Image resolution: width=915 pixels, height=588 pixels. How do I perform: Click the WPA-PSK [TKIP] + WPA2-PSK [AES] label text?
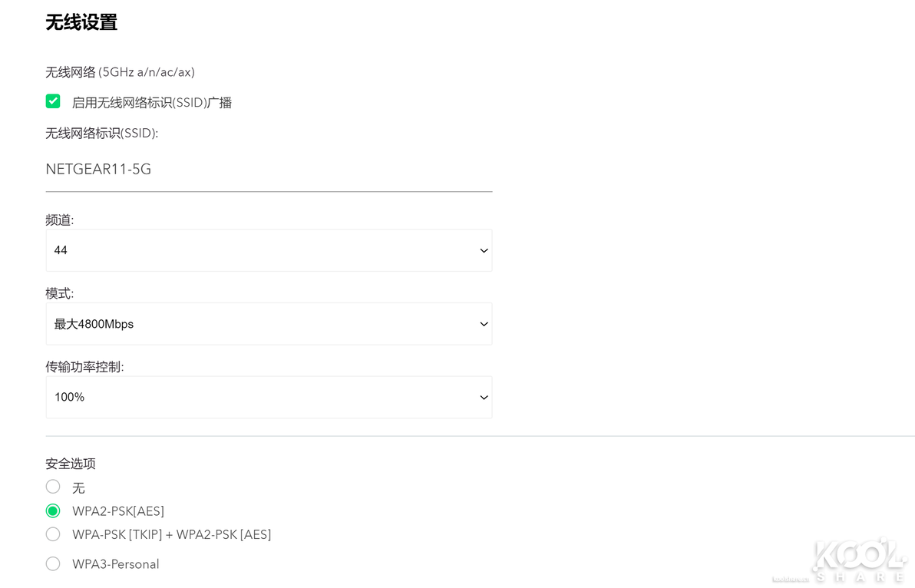point(172,534)
